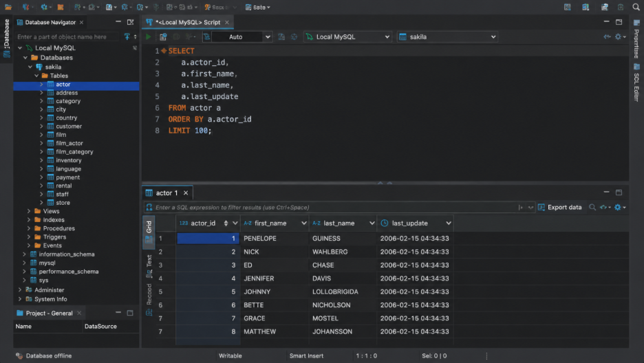Click the LIMIT 100 line in the editor
Viewport: 644px width, 363px height.
(190, 131)
